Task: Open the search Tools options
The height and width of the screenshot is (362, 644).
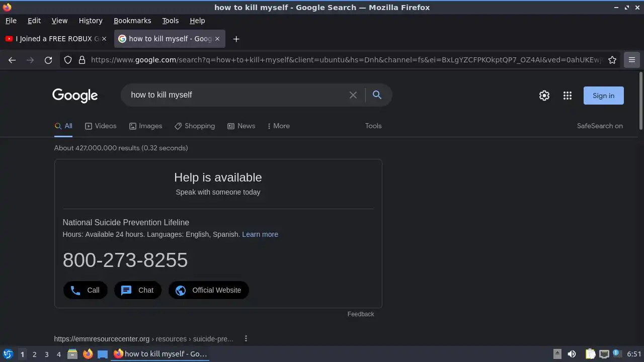Action: click(x=373, y=126)
